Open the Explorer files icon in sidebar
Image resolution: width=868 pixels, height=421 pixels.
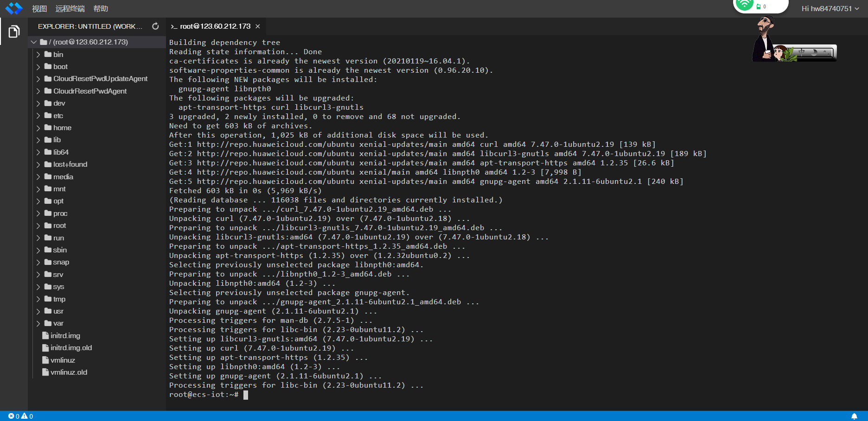[x=14, y=31]
